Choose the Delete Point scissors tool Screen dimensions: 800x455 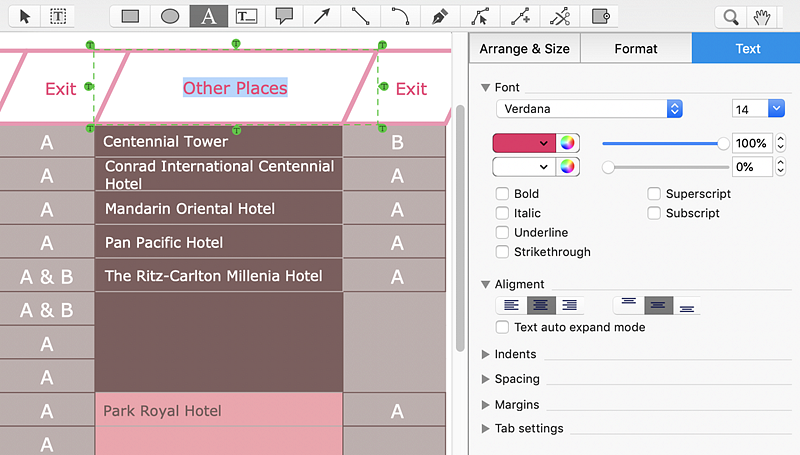coord(560,17)
